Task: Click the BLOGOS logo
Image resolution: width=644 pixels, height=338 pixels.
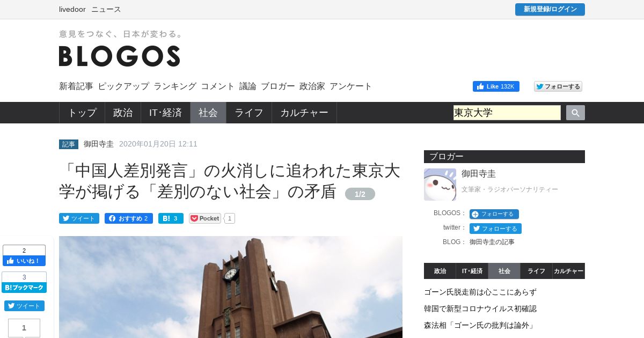Action: 119,56
